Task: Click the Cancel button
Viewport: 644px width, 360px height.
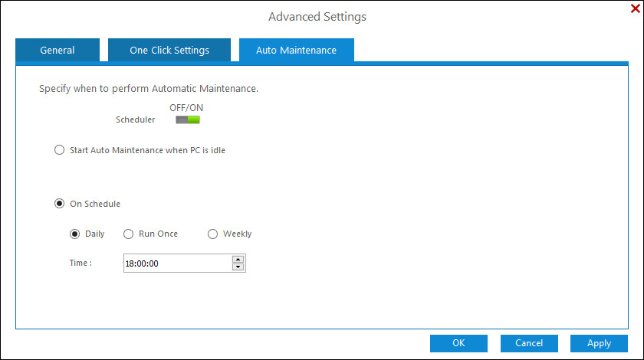Action: point(529,343)
